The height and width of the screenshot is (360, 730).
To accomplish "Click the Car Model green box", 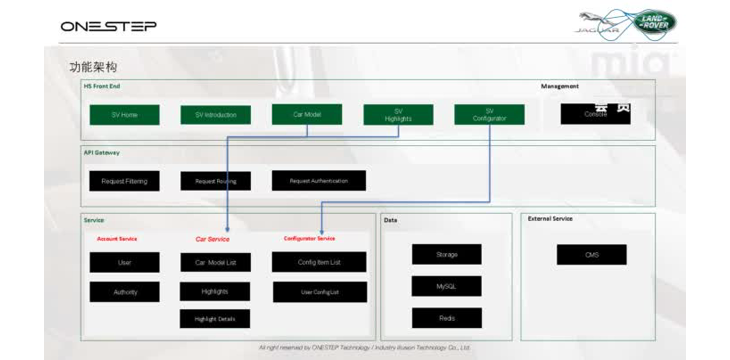I will [307, 114].
